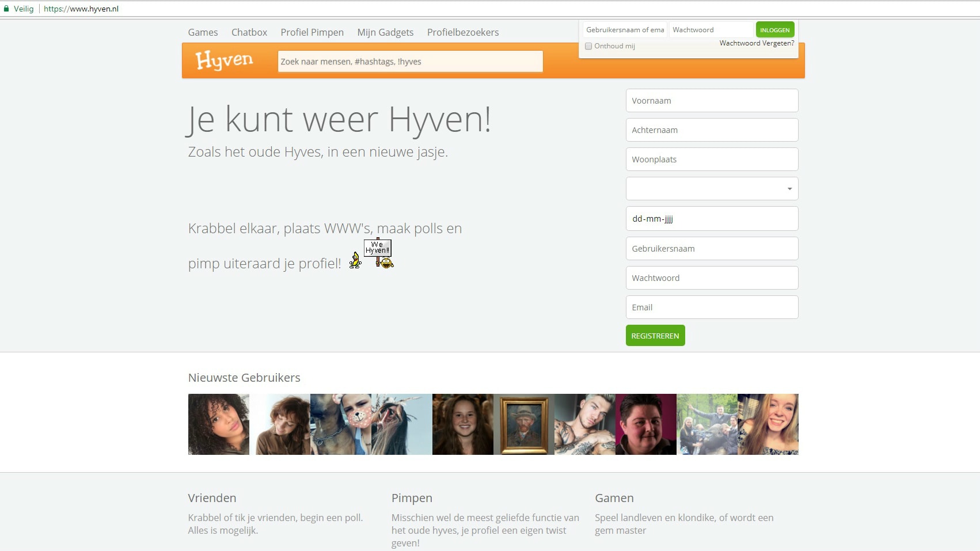980x551 pixels.
Task: Click the INLOGGEN button
Action: 775,29
